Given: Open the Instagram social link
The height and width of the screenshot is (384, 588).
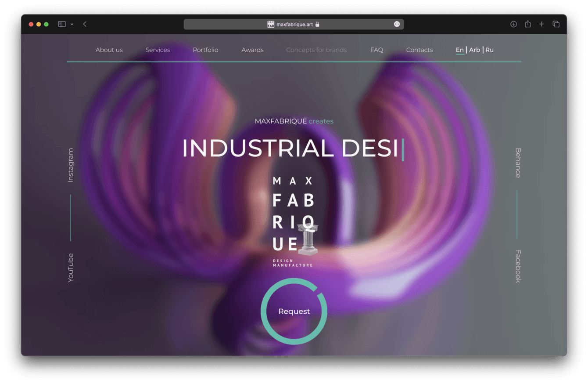Looking at the screenshot, I should tap(71, 165).
